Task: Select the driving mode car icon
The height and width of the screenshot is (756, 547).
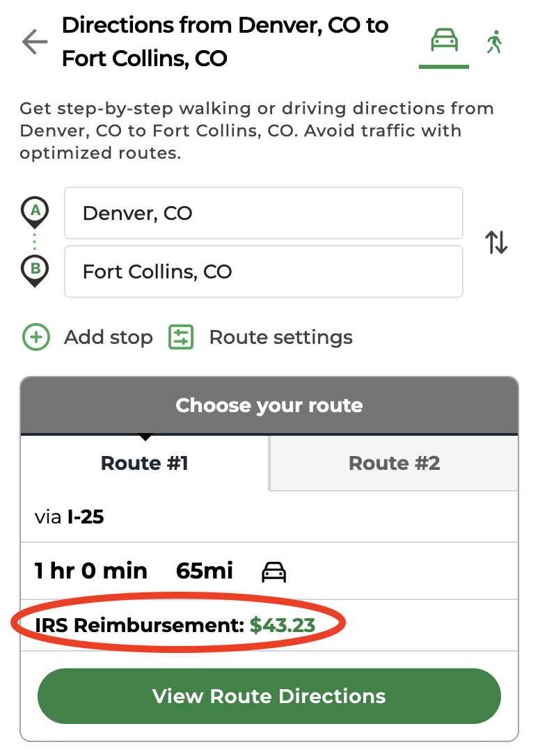Action: pyautogui.click(x=444, y=41)
